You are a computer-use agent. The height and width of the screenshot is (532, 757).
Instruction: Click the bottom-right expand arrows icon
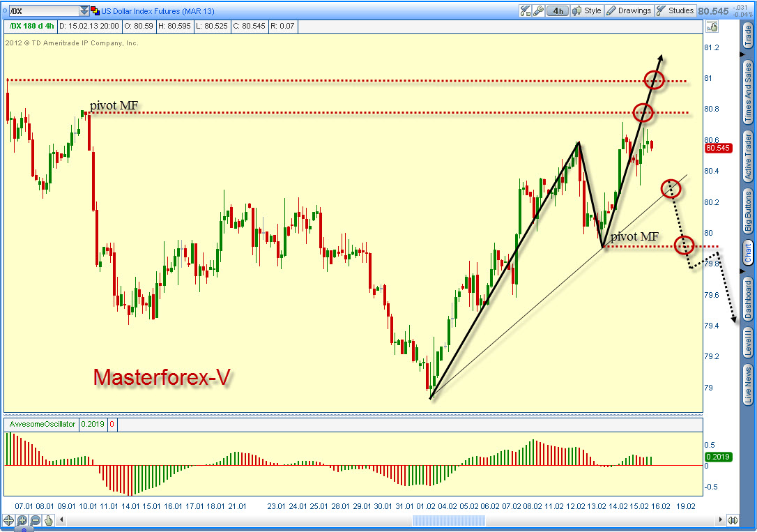[x=733, y=520]
